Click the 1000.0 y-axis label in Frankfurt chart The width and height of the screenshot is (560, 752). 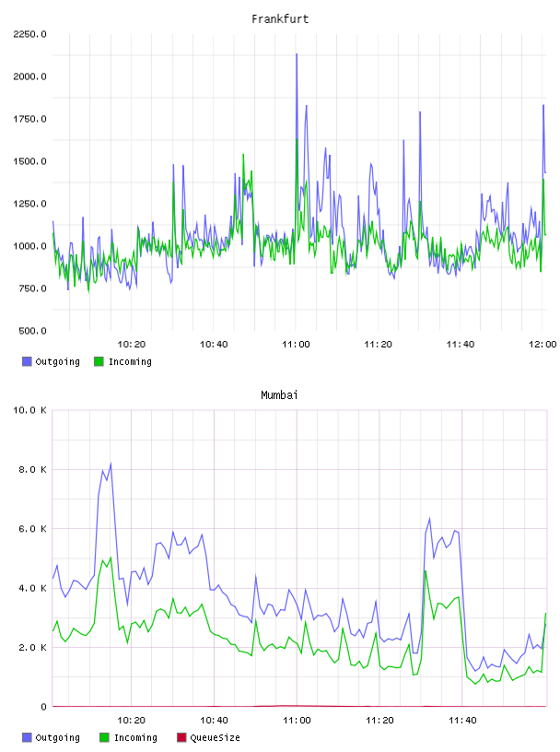[29, 246]
